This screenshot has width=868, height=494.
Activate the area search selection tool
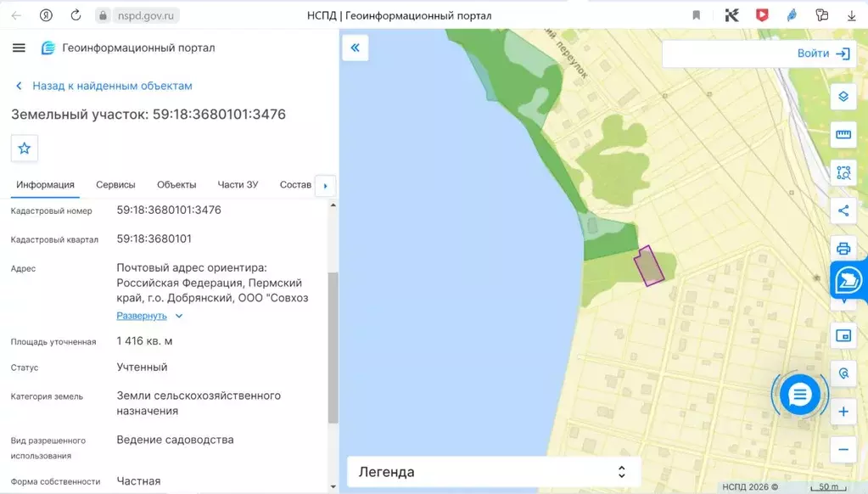pos(843,173)
